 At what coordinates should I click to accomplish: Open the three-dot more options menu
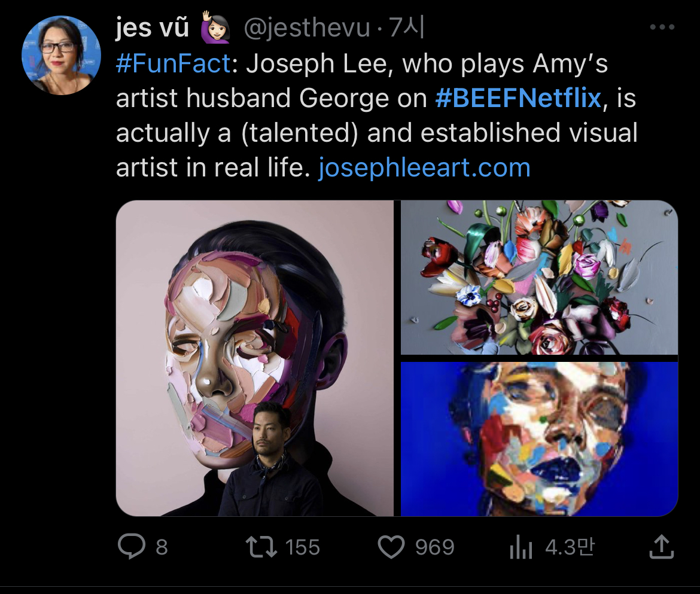[x=662, y=28]
